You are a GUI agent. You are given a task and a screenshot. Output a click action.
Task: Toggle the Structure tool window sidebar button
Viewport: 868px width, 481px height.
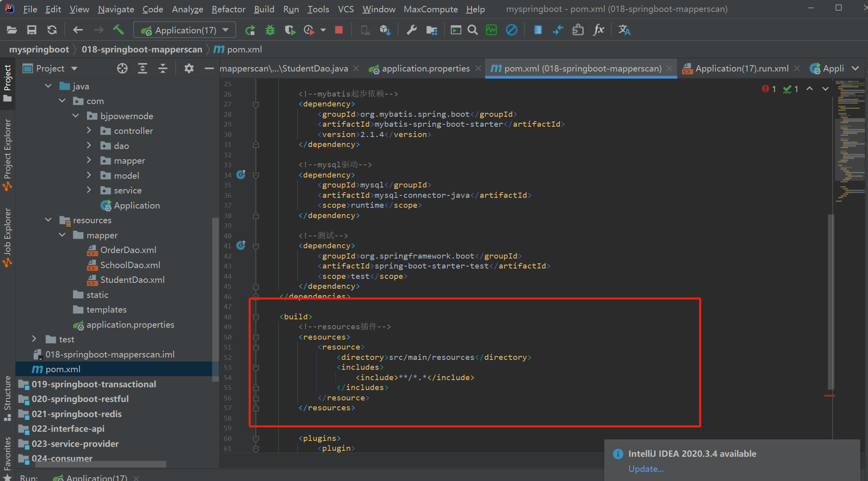(x=8, y=397)
